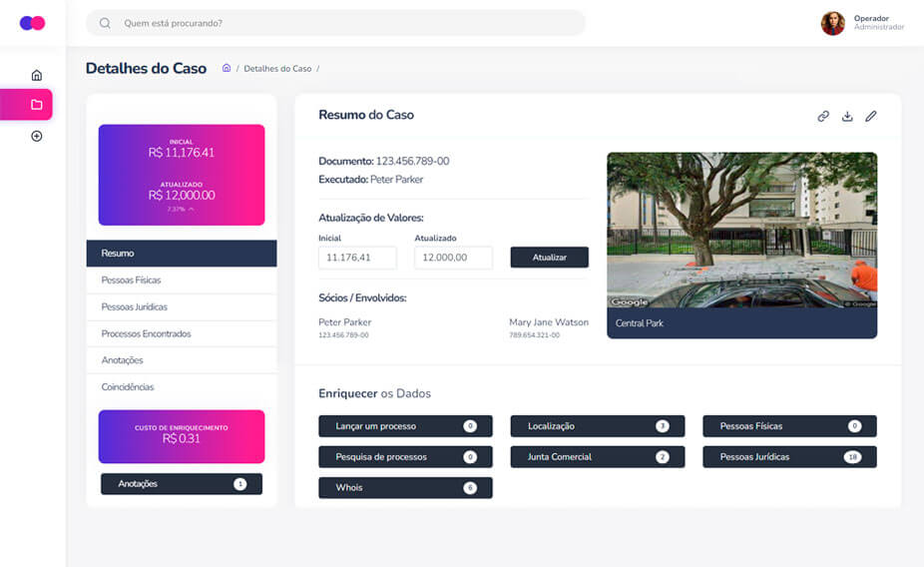924x567 pixels.
Task: Open the Junta Comercial enrichment option
Action: [x=597, y=457]
